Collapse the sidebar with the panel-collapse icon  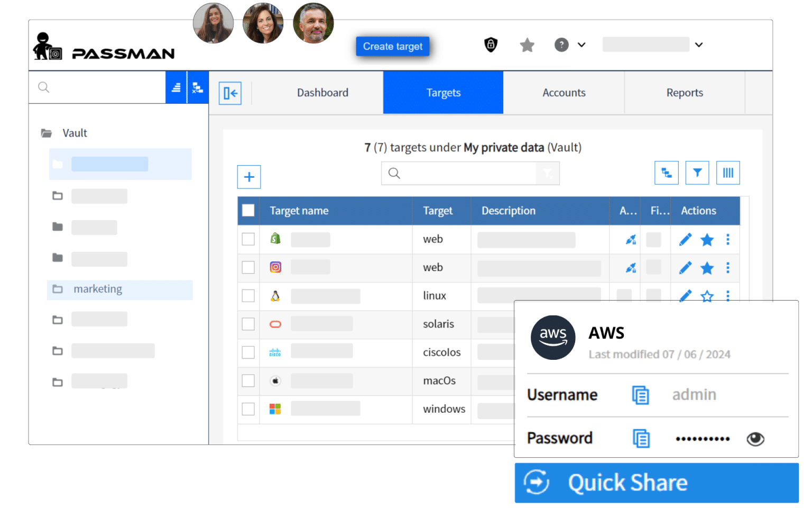230,93
